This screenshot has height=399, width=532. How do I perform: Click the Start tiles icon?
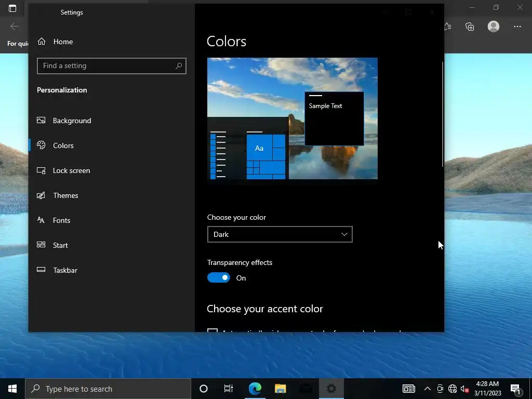click(41, 245)
